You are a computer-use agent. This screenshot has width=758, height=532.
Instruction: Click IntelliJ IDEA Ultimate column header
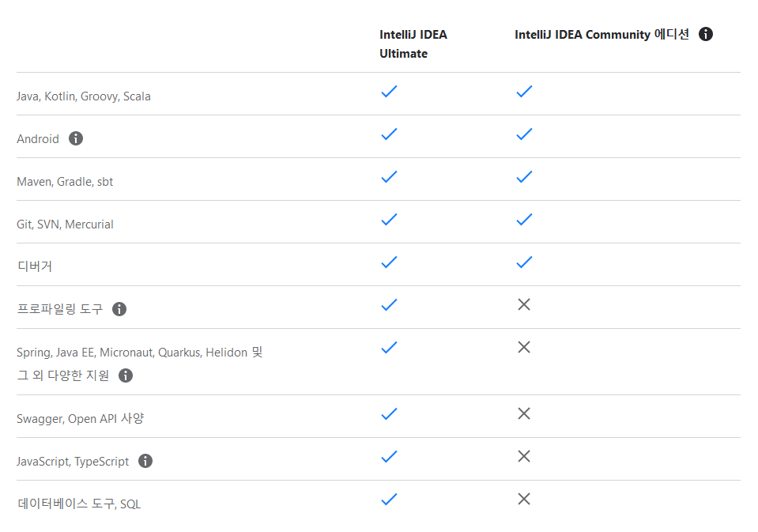tap(413, 44)
